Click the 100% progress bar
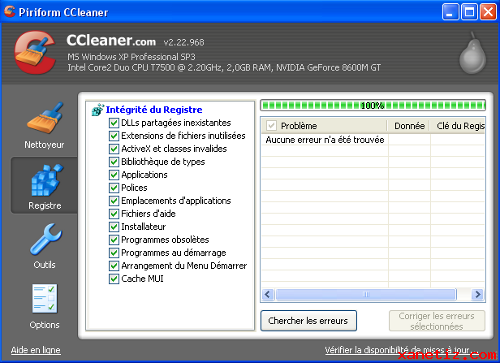This screenshot has width=500, height=363. (373, 106)
